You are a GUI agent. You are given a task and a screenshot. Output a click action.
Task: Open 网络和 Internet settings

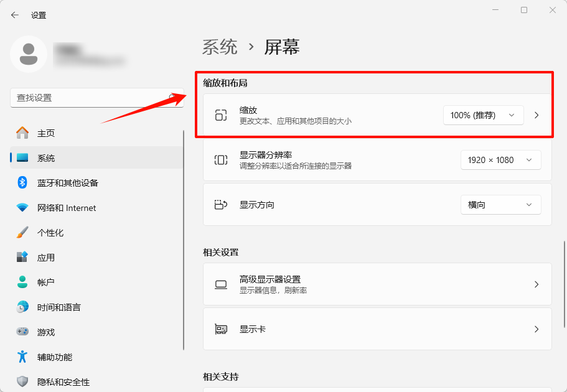[56, 207]
